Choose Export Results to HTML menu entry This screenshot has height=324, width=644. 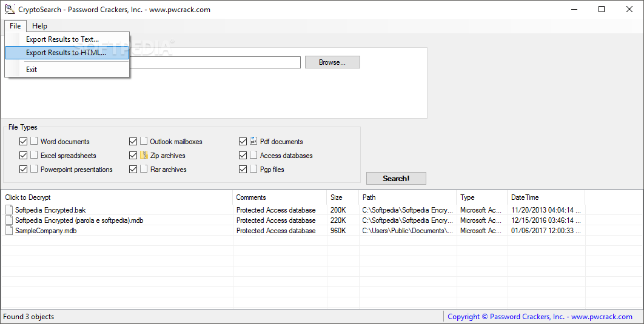[67, 53]
